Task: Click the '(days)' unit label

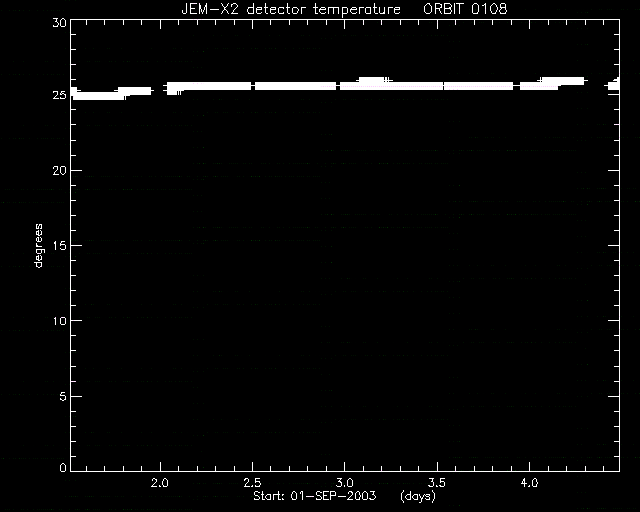Action: 418,496
